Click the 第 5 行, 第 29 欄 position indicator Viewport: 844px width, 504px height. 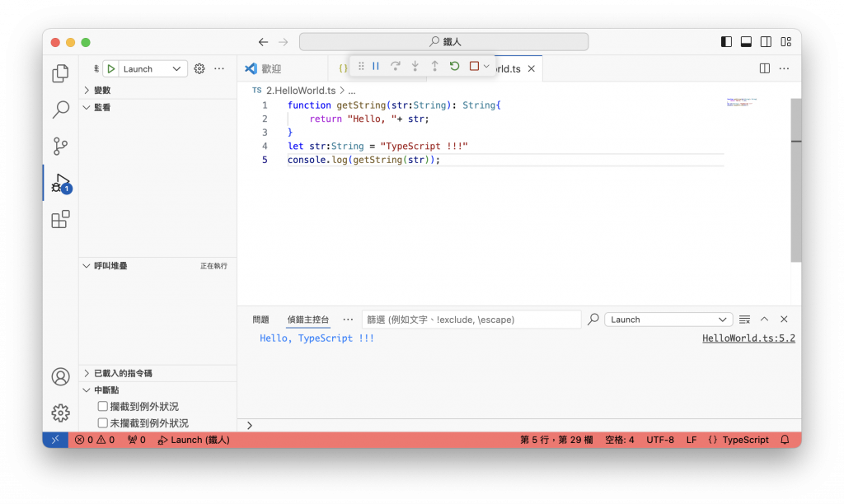click(x=556, y=440)
